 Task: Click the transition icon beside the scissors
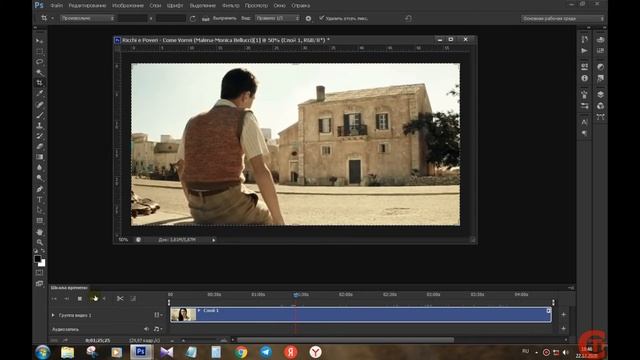tap(133, 298)
